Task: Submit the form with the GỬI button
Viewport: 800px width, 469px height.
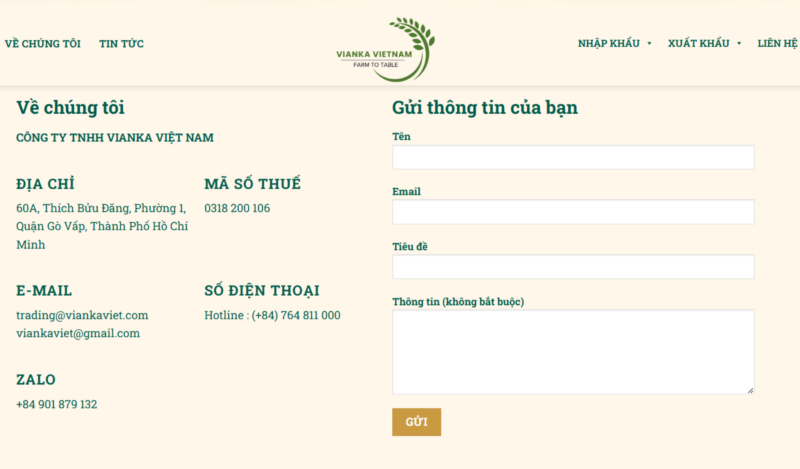Action: tap(416, 422)
